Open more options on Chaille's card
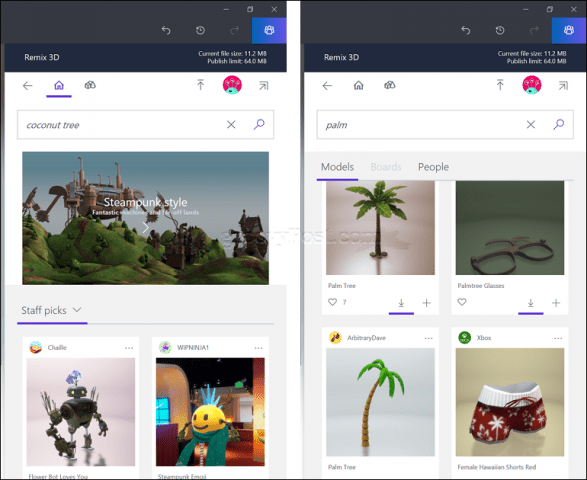This screenshot has height=480, width=587. [x=129, y=348]
